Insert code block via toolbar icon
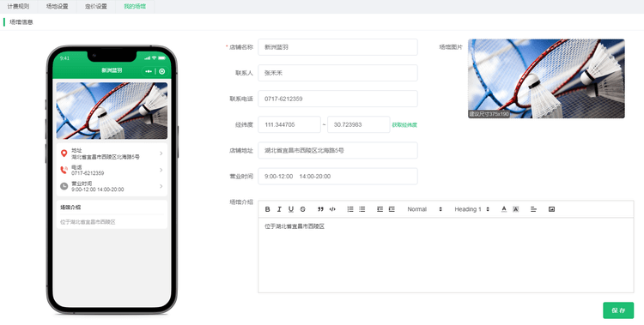Viewport: 644px width, 325px height. pos(332,209)
